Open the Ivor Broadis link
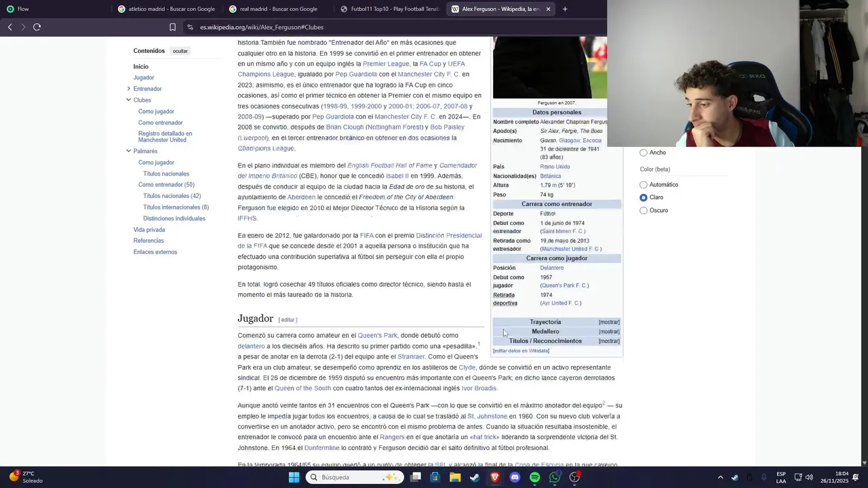 (x=479, y=388)
